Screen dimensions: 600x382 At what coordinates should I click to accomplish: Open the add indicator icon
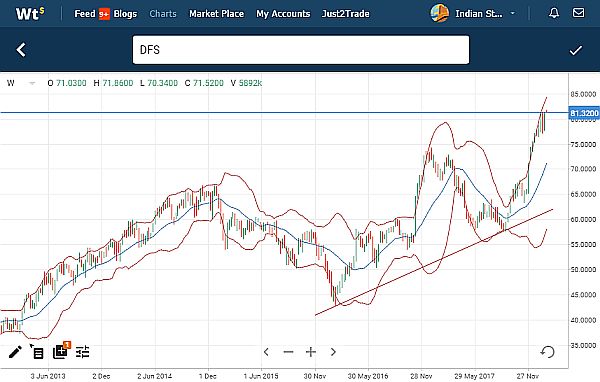61,350
